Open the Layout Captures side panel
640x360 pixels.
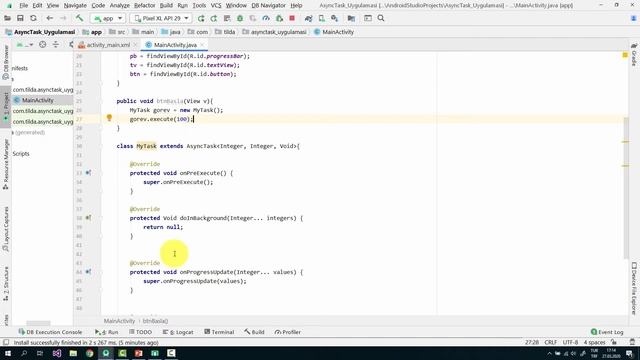(6, 229)
